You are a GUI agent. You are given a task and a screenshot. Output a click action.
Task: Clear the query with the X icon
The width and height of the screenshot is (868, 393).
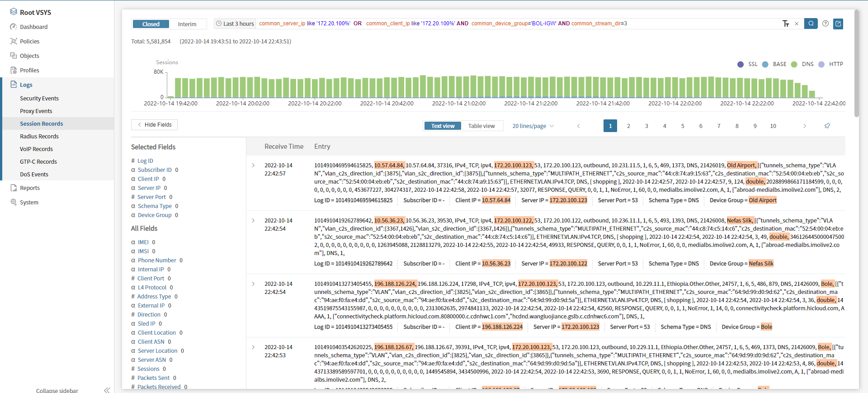(x=797, y=24)
